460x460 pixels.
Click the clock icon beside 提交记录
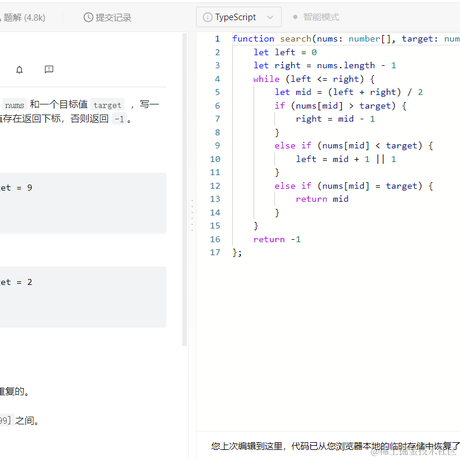(x=88, y=17)
